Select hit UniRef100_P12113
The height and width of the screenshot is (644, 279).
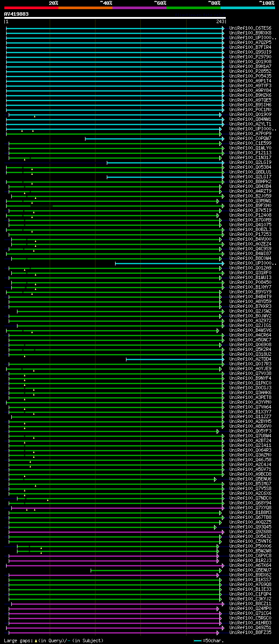point(250,153)
